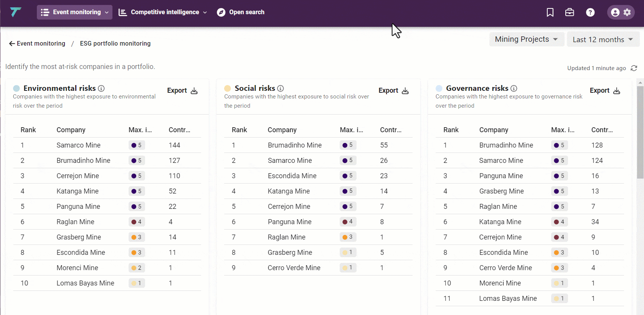Image resolution: width=644 pixels, height=315 pixels.
Task: Go back to Event monitoring breadcrumb
Action: pos(37,44)
